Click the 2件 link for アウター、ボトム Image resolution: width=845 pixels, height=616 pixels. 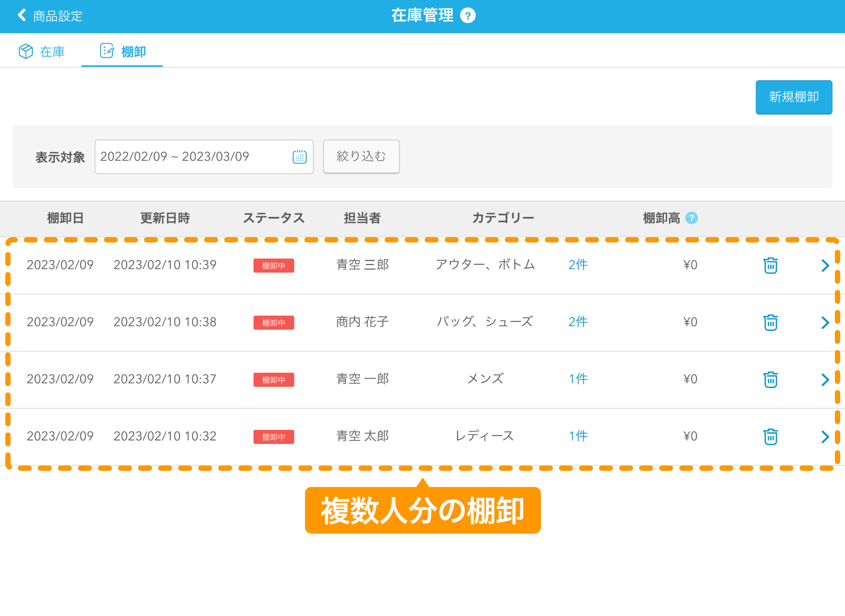click(578, 265)
